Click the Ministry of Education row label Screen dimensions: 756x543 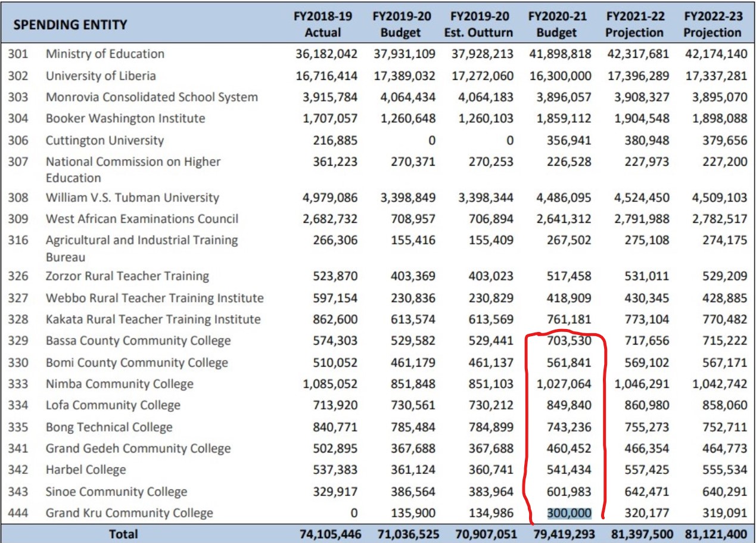(x=105, y=54)
